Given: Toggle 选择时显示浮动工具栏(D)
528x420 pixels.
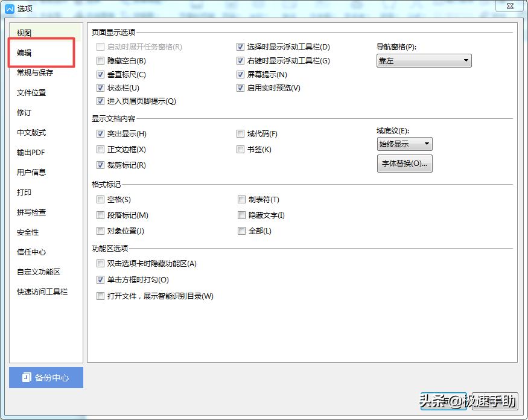Looking at the screenshot, I should [240, 47].
